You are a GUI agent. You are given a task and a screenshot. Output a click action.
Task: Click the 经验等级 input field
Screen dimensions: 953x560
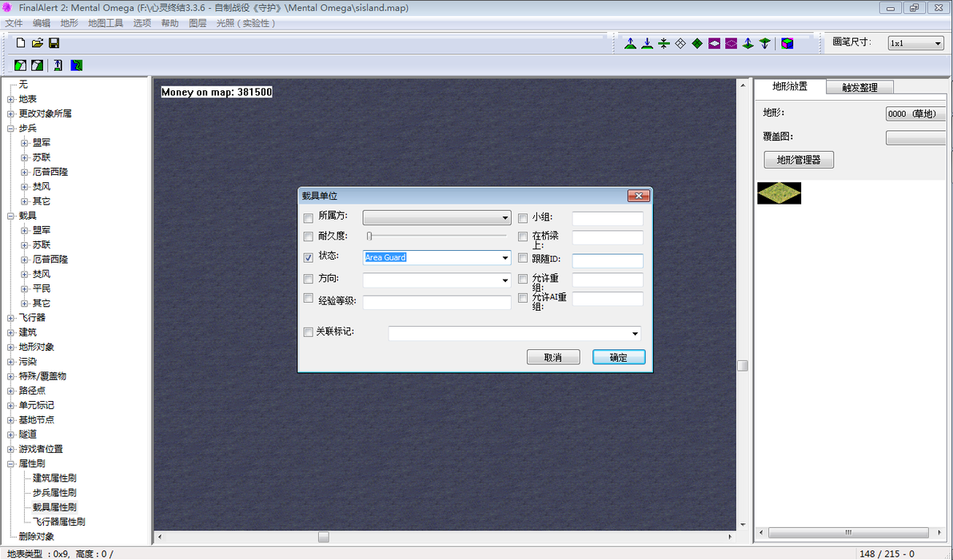click(x=437, y=302)
